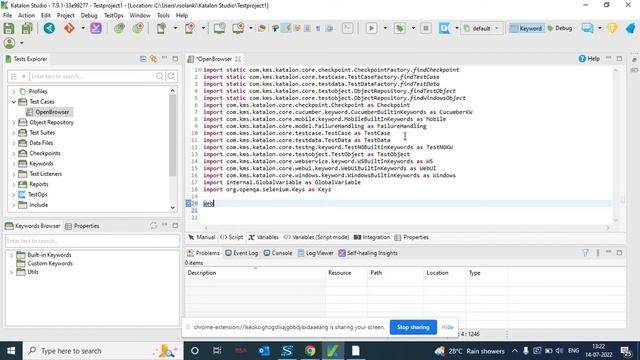Click the taskbar search box

102,351
